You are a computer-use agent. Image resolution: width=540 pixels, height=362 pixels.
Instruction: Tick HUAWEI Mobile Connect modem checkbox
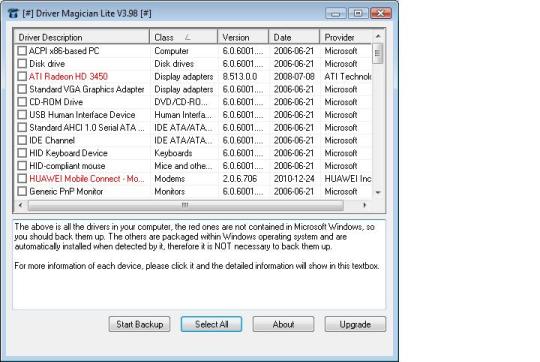click(22, 178)
